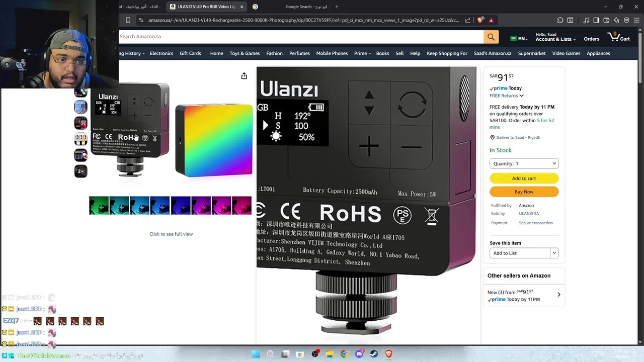Open Brave Leo AI sparkle icon
Image resolution: width=644 pixels, height=362 pixels.
tap(616, 20)
